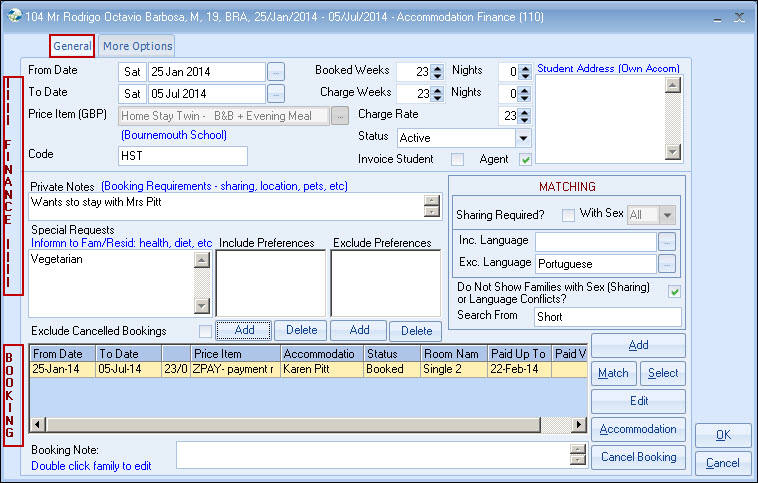Open the Inc. Language browse button
Image resolution: width=758 pixels, height=483 pixels.
[668, 241]
